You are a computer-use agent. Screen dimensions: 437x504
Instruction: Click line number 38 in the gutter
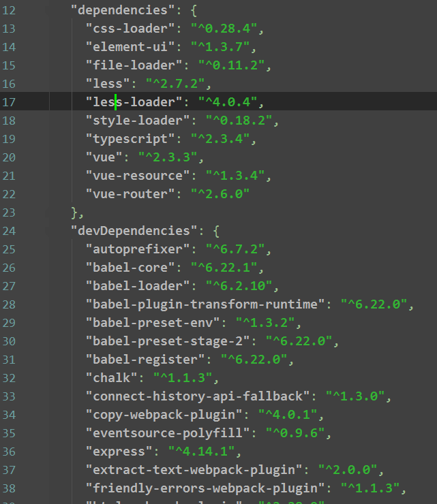9,488
